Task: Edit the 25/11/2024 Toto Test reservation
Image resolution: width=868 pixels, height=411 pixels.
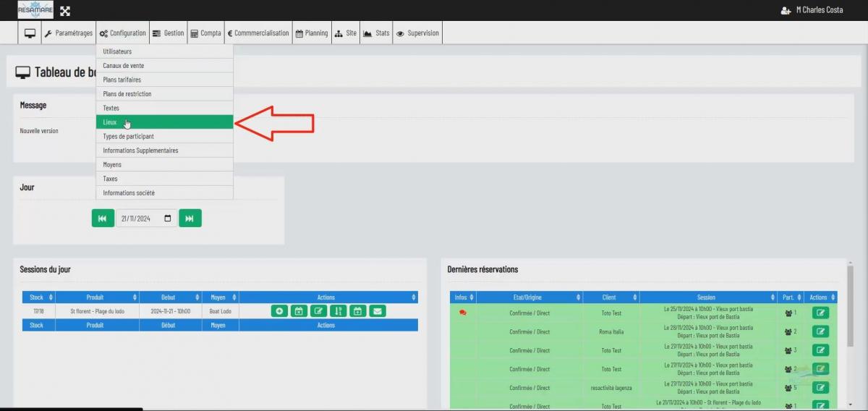Action: (820, 313)
